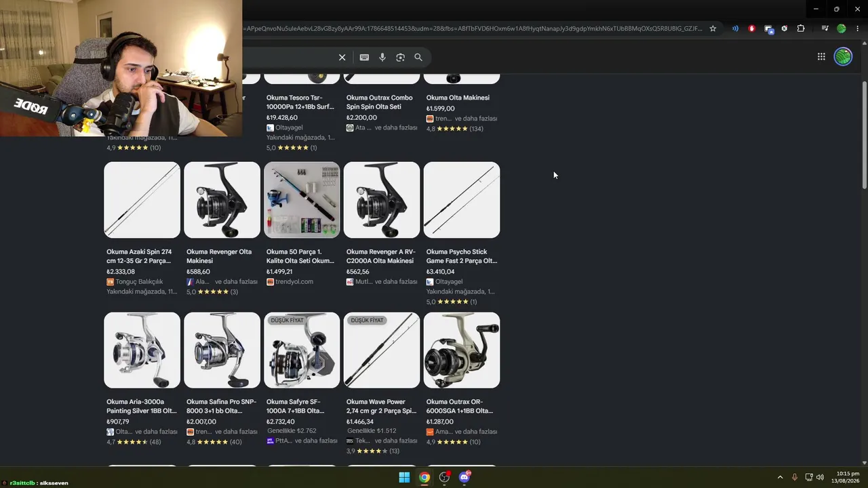Open the Okuma Psycho Stick rod image
This screenshot has width=868, height=488.
click(x=462, y=200)
